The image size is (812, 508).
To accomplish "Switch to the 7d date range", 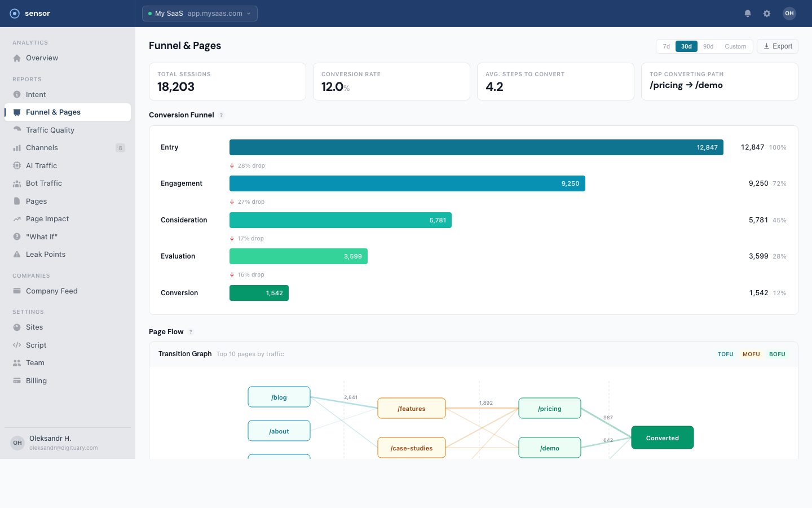I will pyautogui.click(x=666, y=46).
